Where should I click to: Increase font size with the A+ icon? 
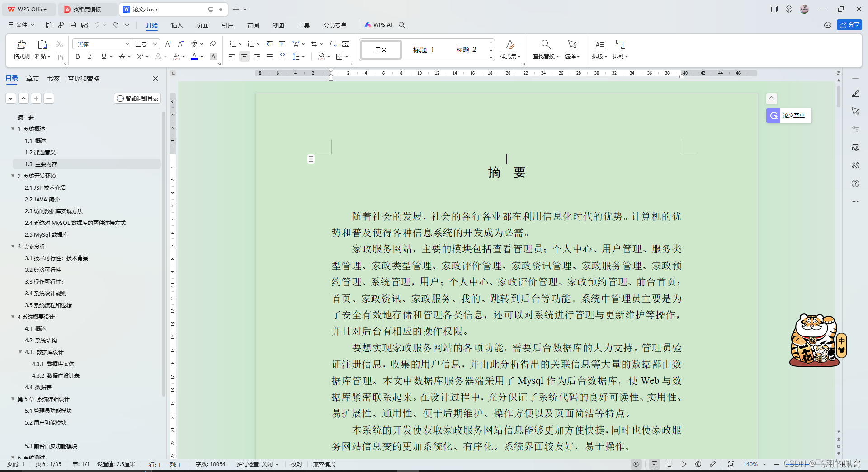click(168, 44)
